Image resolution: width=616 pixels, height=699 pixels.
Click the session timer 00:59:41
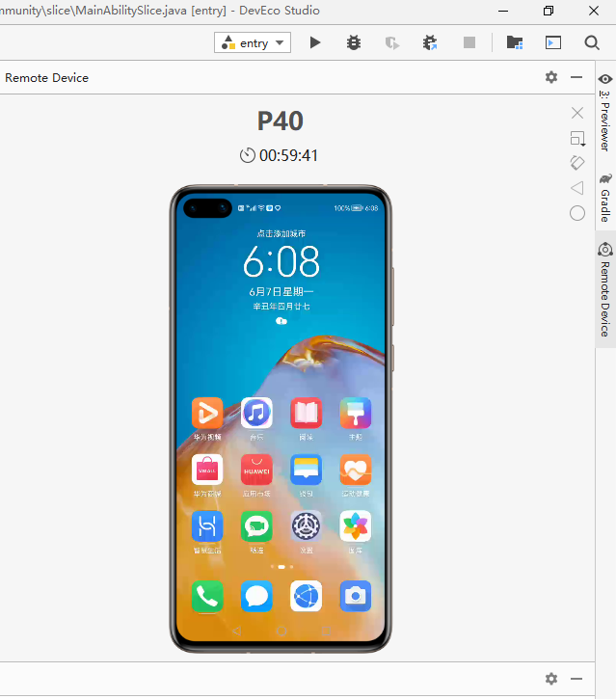click(279, 155)
